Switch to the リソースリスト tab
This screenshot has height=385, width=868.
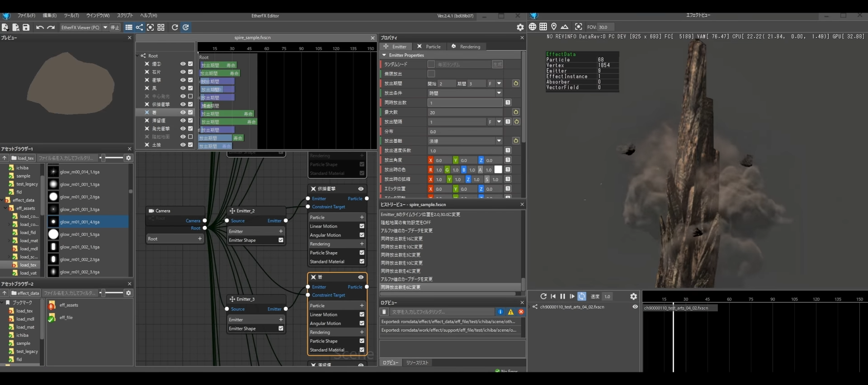417,362
